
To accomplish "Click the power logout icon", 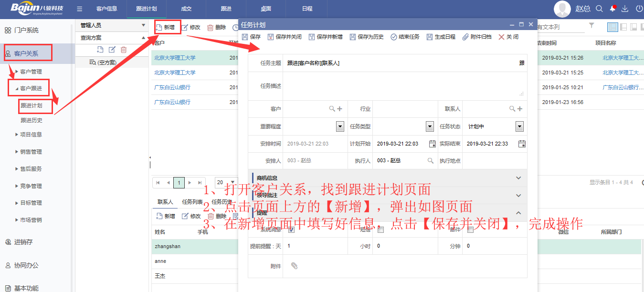I will click(639, 9).
